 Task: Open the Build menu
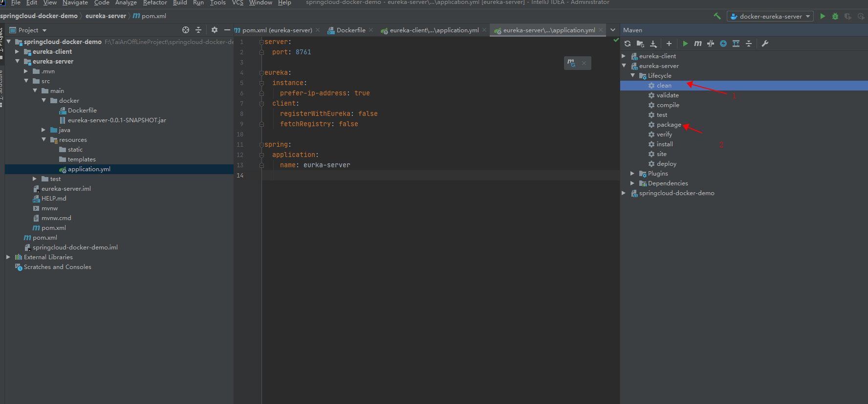(180, 2)
